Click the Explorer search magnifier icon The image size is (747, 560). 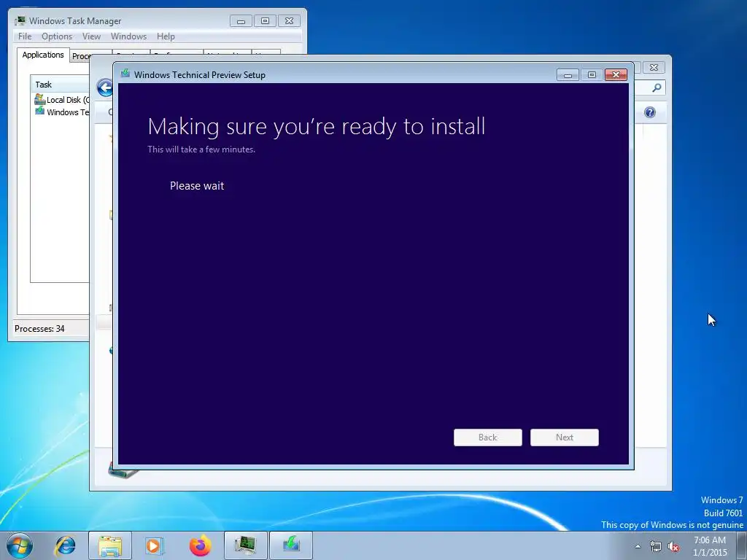pyautogui.click(x=657, y=87)
